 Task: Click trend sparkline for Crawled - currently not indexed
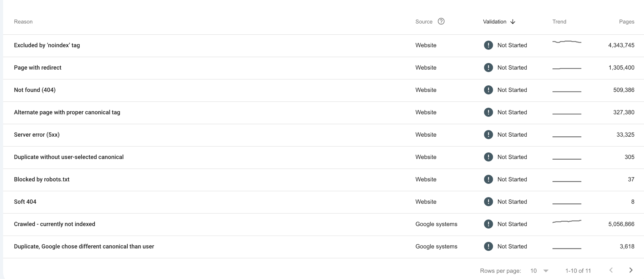[567, 221]
